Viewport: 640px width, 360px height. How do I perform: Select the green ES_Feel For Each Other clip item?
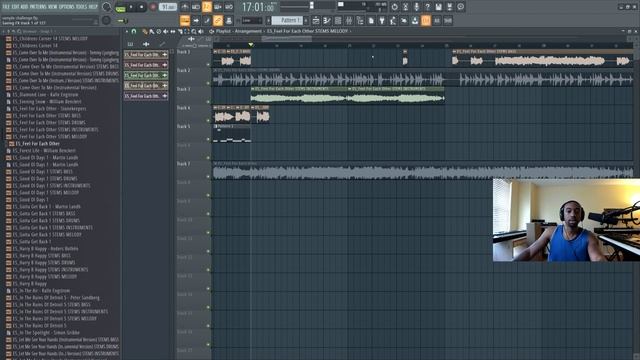146,75
